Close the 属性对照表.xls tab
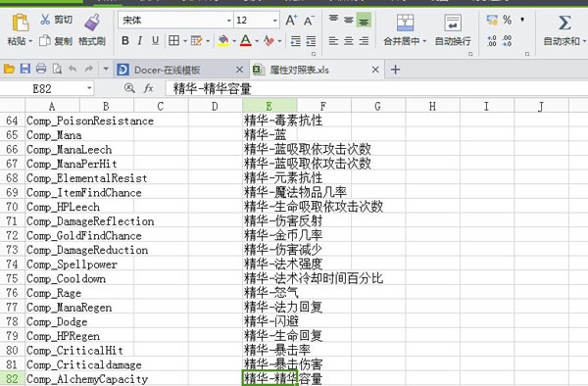The width and height of the screenshot is (588, 386). coord(375,70)
